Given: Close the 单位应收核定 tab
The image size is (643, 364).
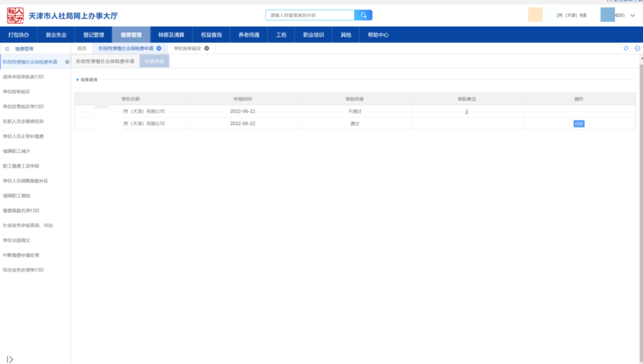Looking at the screenshot, I should tap(207, 48).
